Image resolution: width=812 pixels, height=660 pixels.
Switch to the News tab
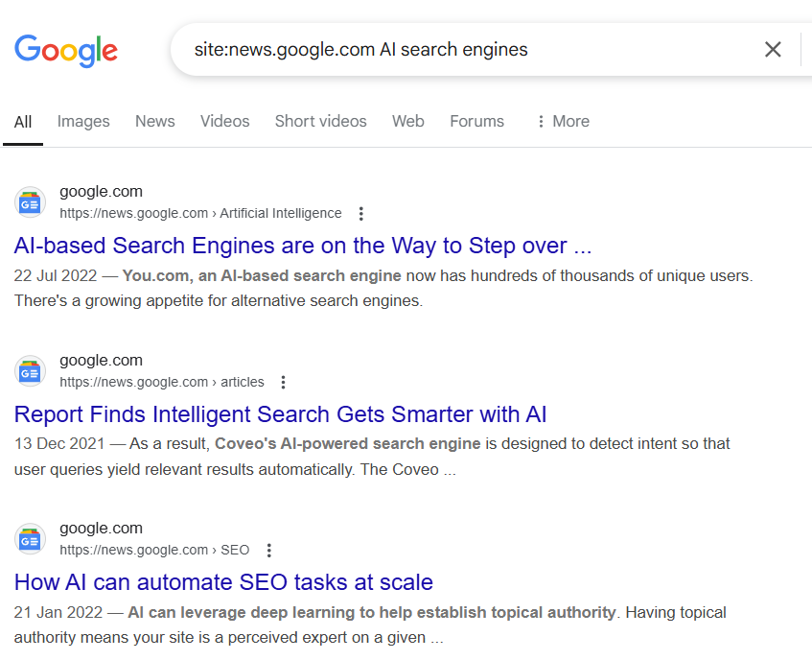pyautogui.click(x=154, y=121)
